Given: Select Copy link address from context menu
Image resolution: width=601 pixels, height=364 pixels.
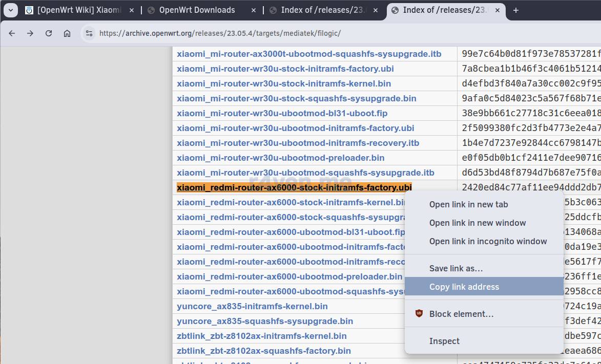Looking at the screenshot, I should [464, 287].
